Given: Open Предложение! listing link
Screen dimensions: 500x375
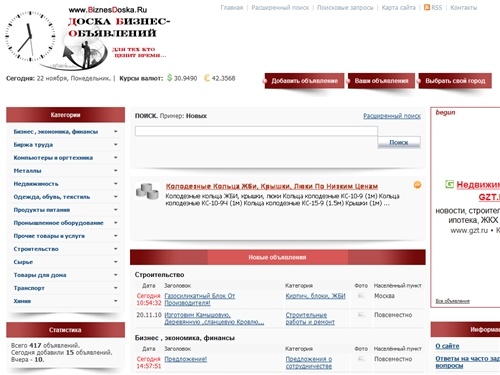Looking at the screenshot, I should point(186,359).
